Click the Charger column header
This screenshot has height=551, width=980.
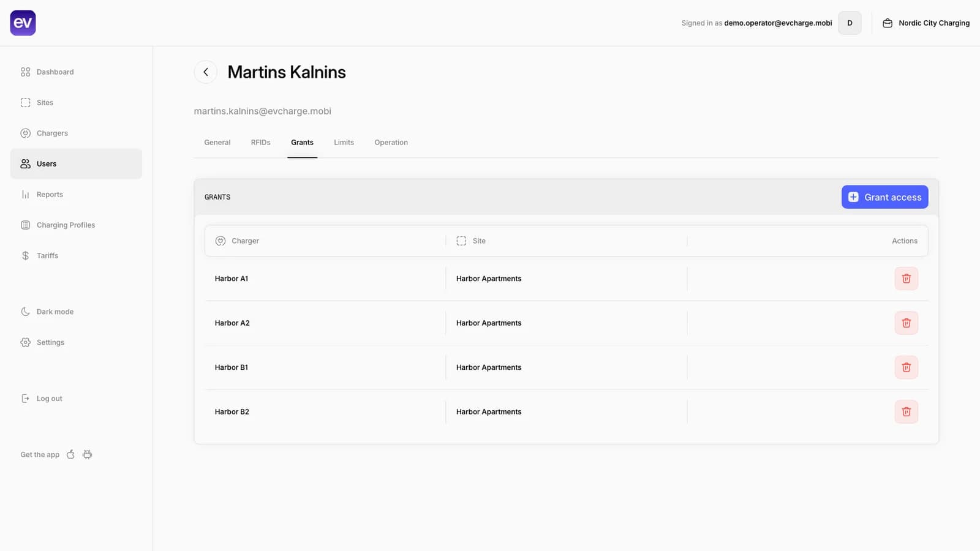click(237, 241)
